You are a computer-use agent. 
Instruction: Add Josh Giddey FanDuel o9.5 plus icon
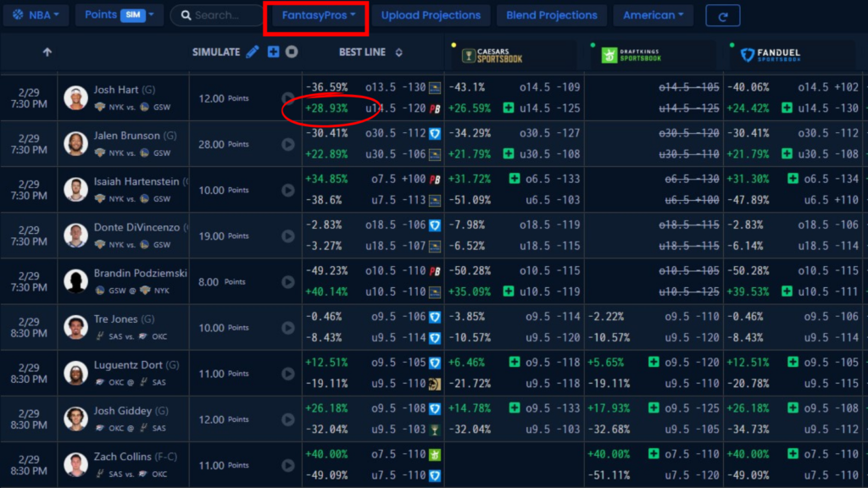[x=793, y=408]
